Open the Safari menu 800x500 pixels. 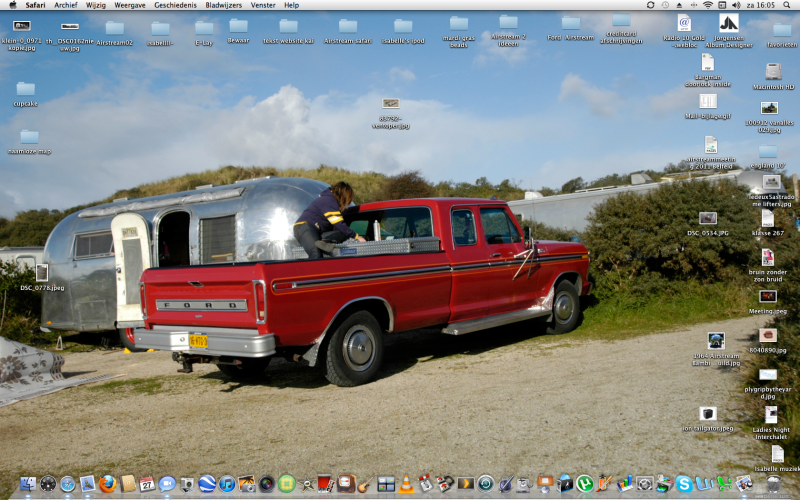click(35, 5)
